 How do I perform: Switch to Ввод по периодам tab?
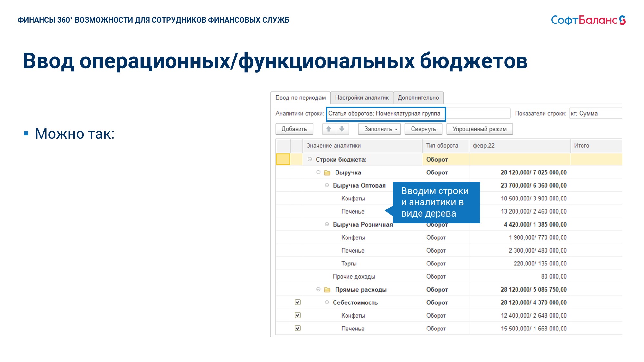pyautogui.click(x=300, y=98)
